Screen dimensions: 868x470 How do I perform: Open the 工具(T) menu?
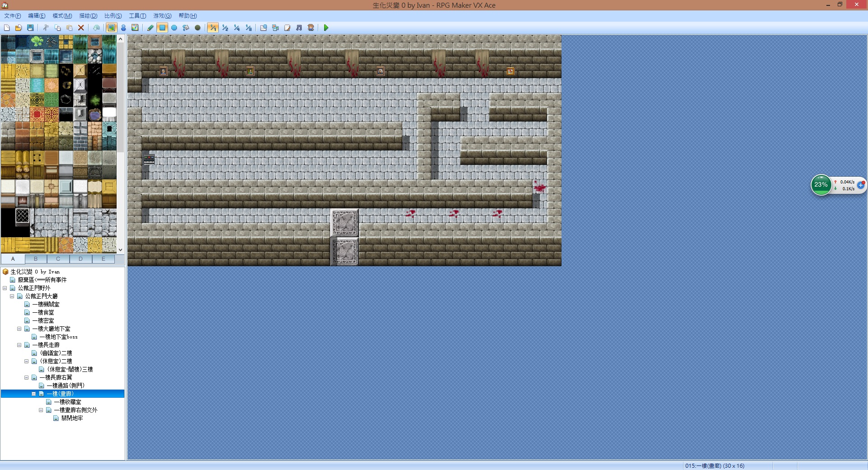tap(137, 16)
